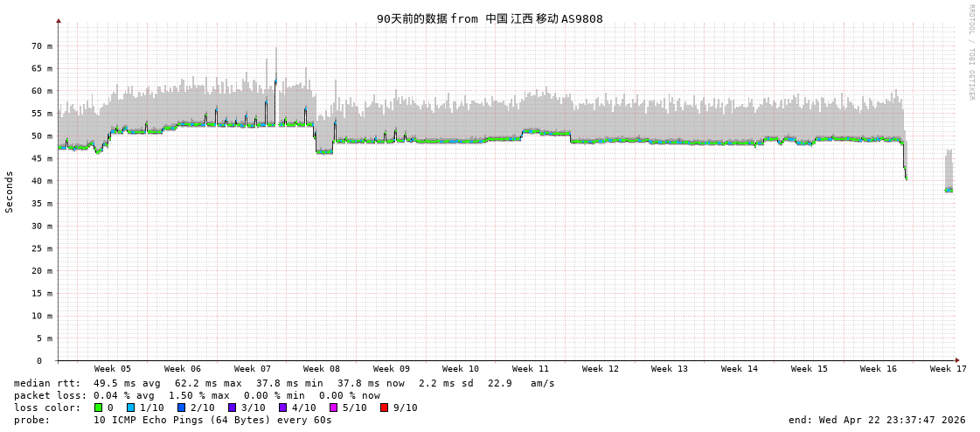This screenshot has height=432, width=980.
Task: Click the Seconds y-axis label
Action: [x=10, y=192]
